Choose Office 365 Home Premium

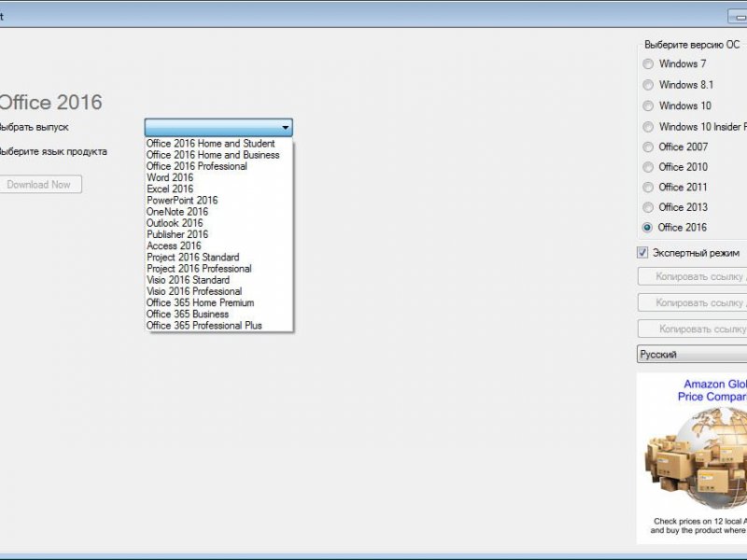pos(218,302)
